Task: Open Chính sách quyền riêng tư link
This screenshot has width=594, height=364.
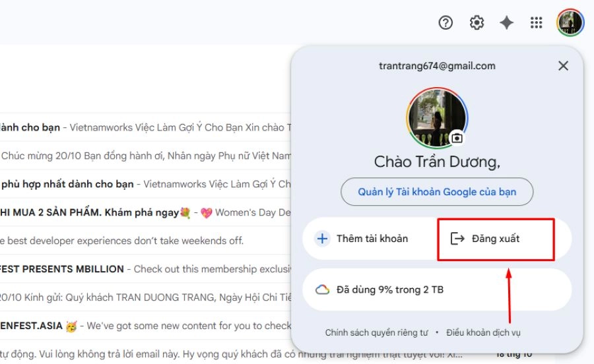Action: tap(376, 332)
